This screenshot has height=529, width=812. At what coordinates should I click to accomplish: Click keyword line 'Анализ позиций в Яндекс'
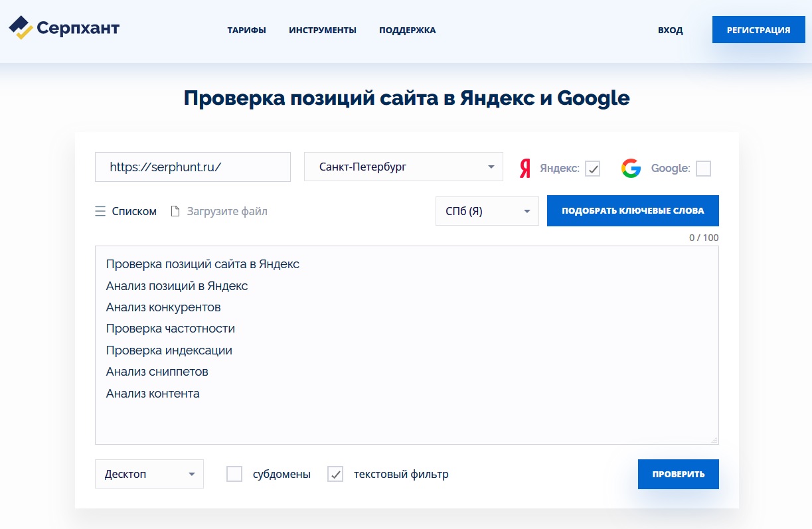click(x=177, y=286)
